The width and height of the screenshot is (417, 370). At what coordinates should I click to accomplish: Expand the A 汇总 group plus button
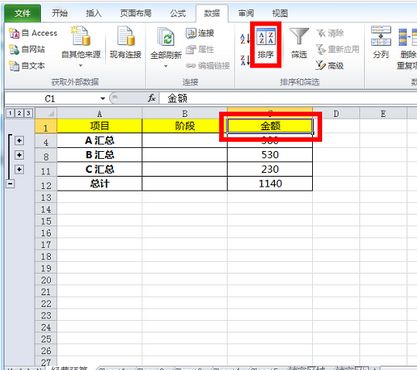(x=19, y=141)
